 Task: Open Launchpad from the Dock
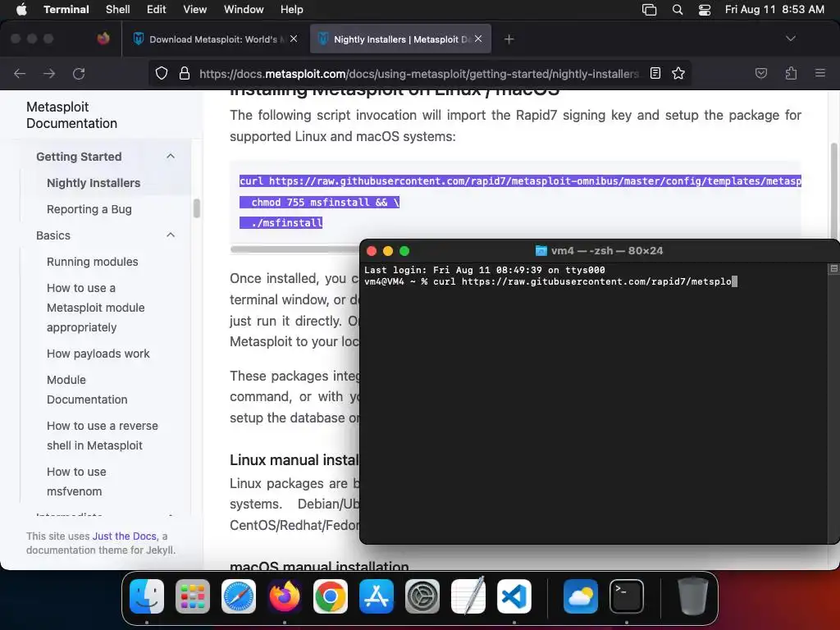(193, 596)
